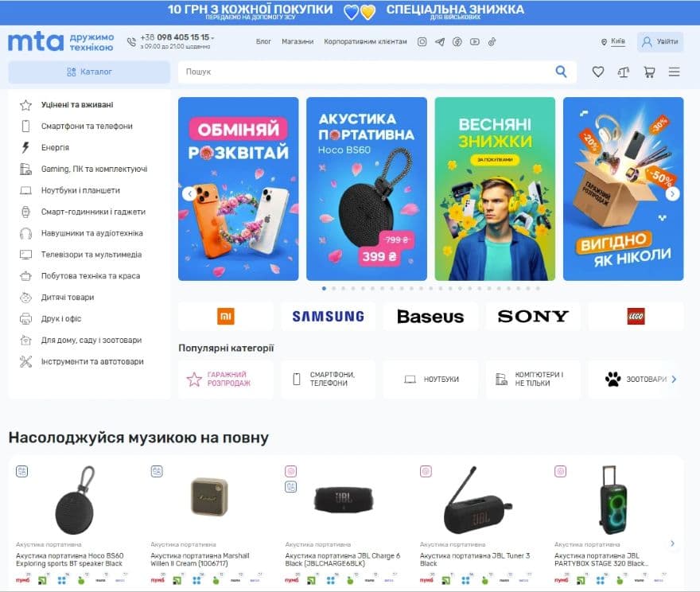Open the compare scales icon
The width and height of the screenshot is (700, 592).
pos(624,72)
